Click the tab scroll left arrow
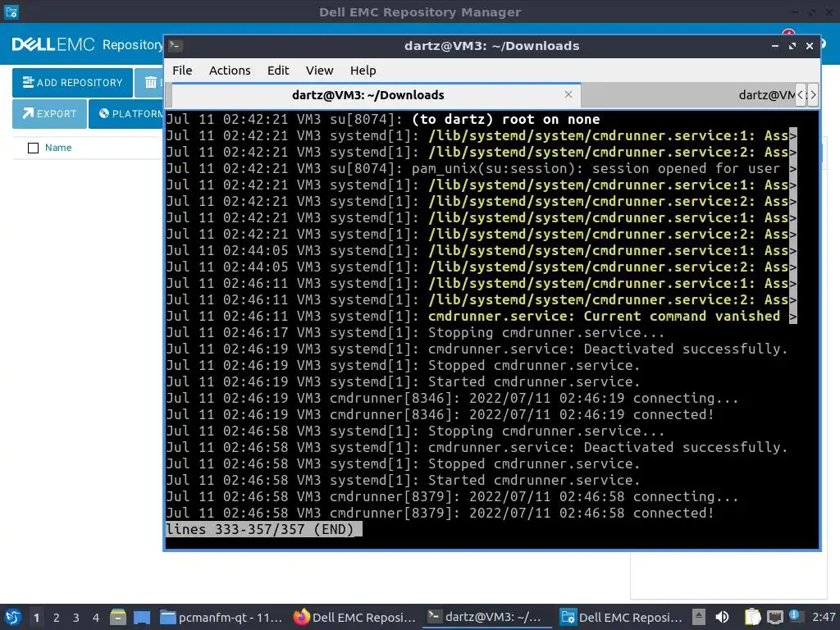 tap(801, 95)
